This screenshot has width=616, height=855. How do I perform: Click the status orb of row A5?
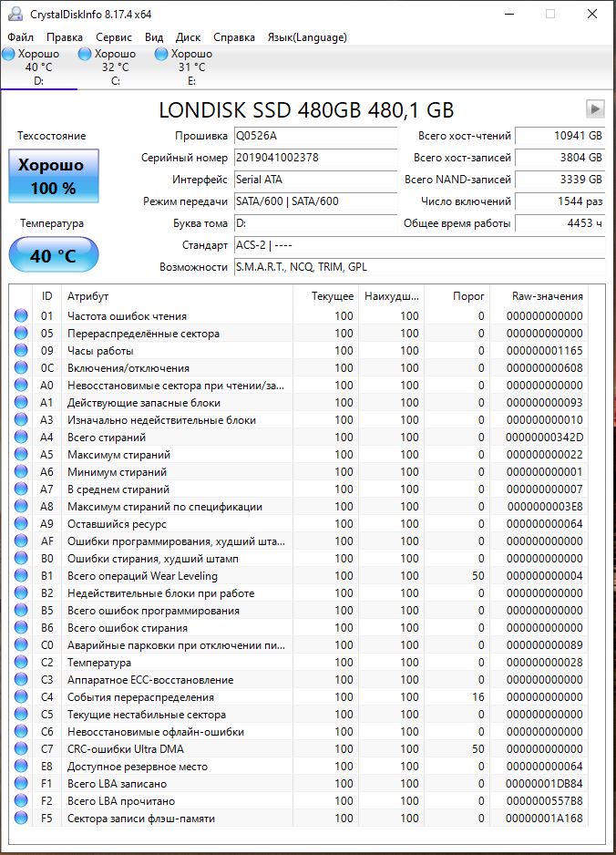[x=21, y=454]
